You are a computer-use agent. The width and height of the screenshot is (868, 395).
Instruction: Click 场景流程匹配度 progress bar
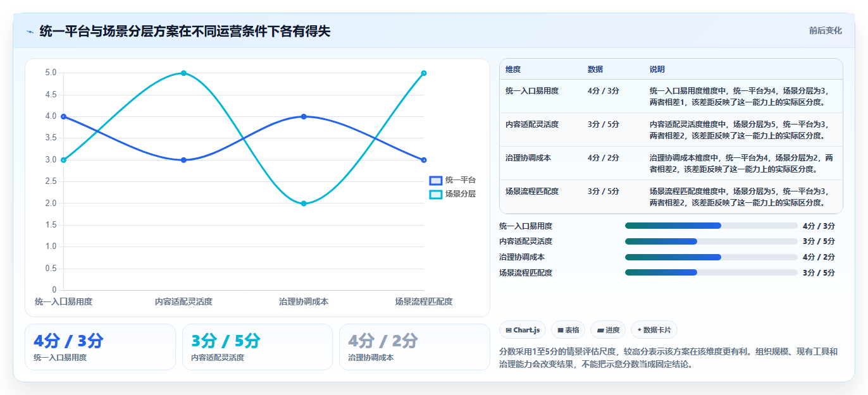[711, 272]
